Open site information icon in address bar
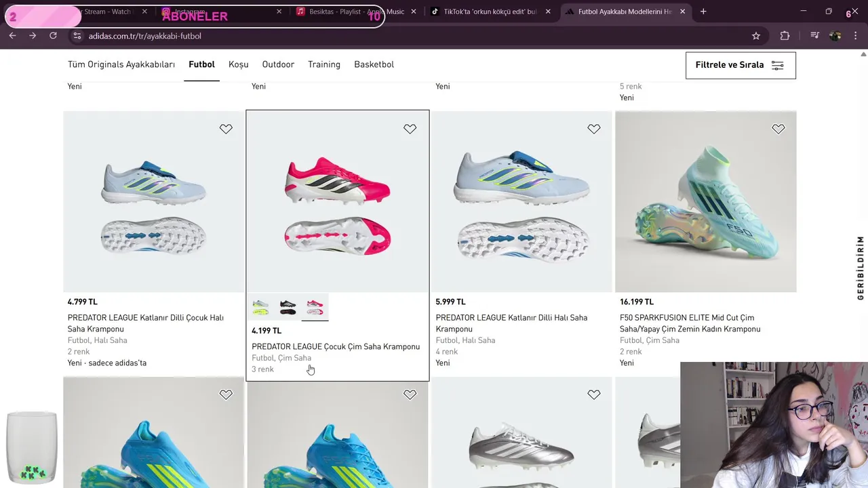Viewport: 868px width, 488px height. [x=77, y=36]
